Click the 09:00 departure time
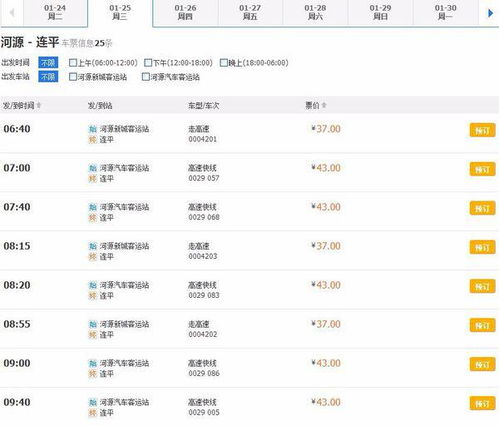Image resolution: width=499 pixels, height=426 pixels. [x=17, y=363]
